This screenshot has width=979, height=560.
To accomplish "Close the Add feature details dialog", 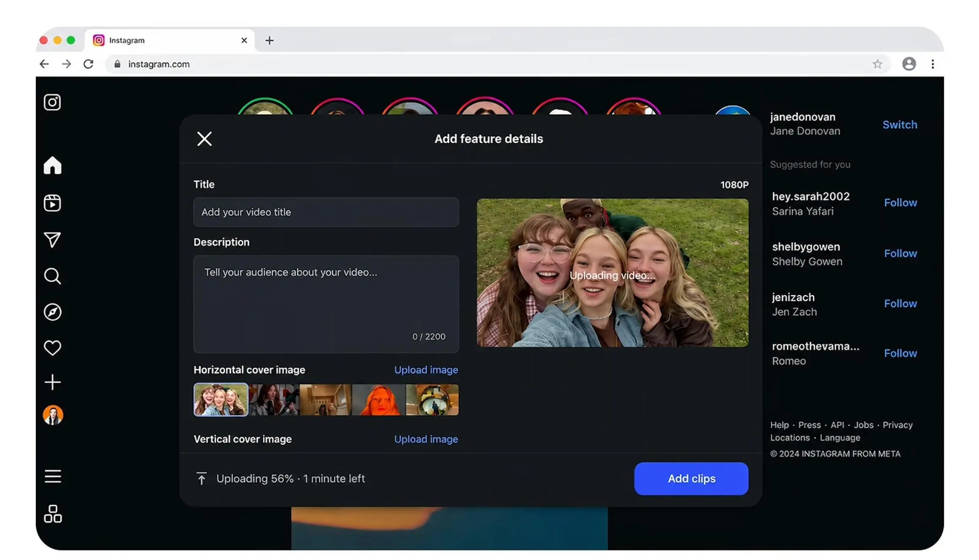I will point(204,139).
